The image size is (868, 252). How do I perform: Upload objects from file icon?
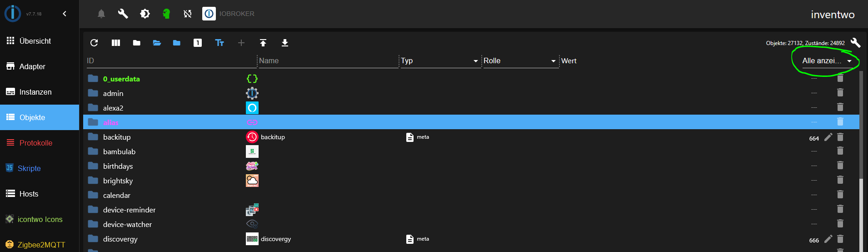[x=263, y=43]
